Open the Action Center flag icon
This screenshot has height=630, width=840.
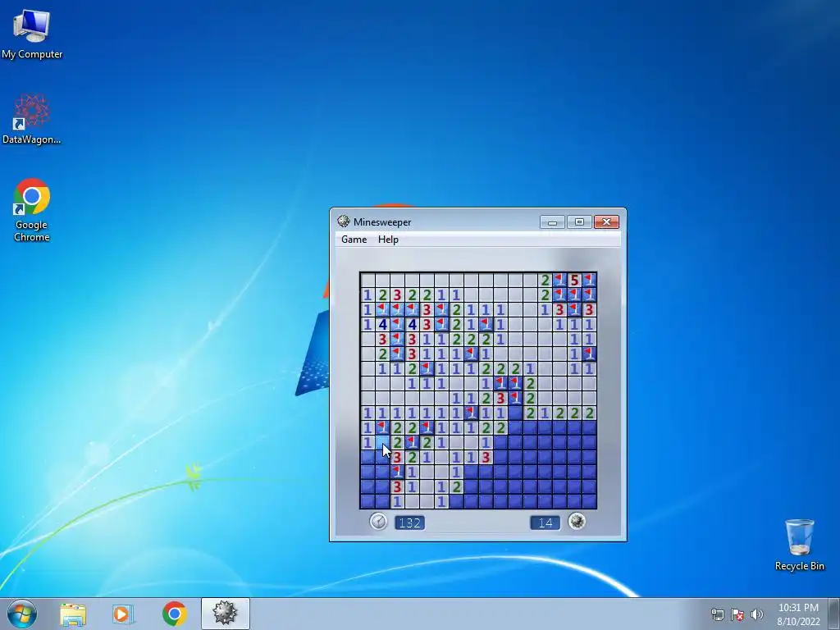point(737,614)
